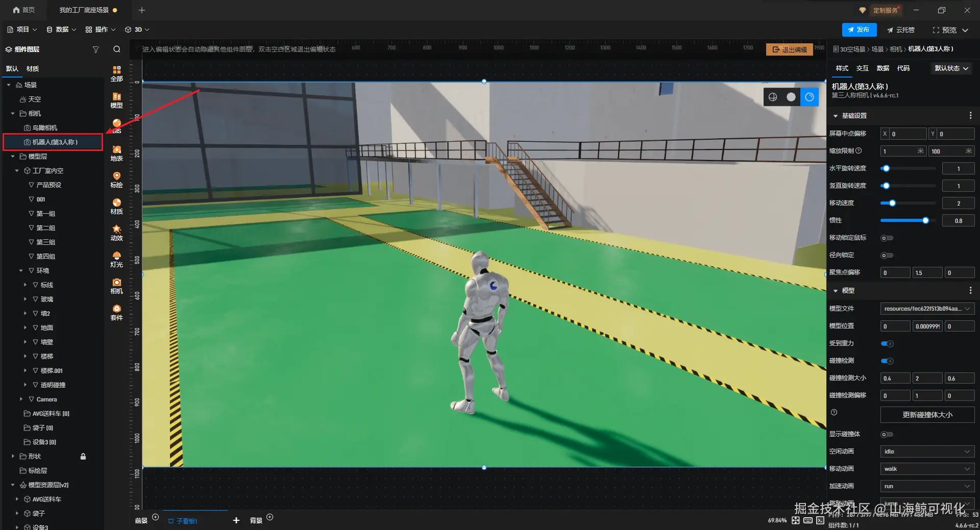The width and height of the screenshot is (980, 530).
Task: Switch to 代码 properties tab
Action: coord(903,68)
